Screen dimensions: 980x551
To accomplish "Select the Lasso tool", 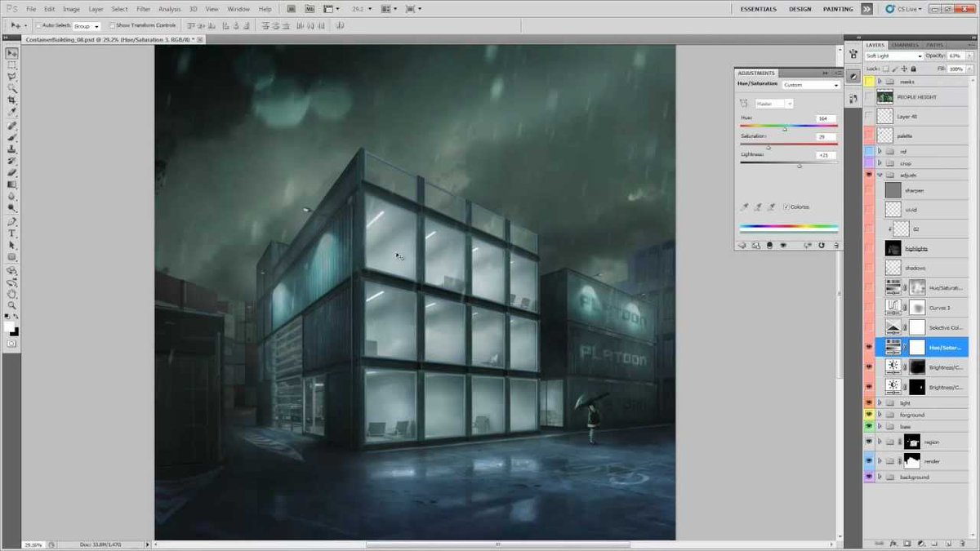I will [x=12, y=76].
